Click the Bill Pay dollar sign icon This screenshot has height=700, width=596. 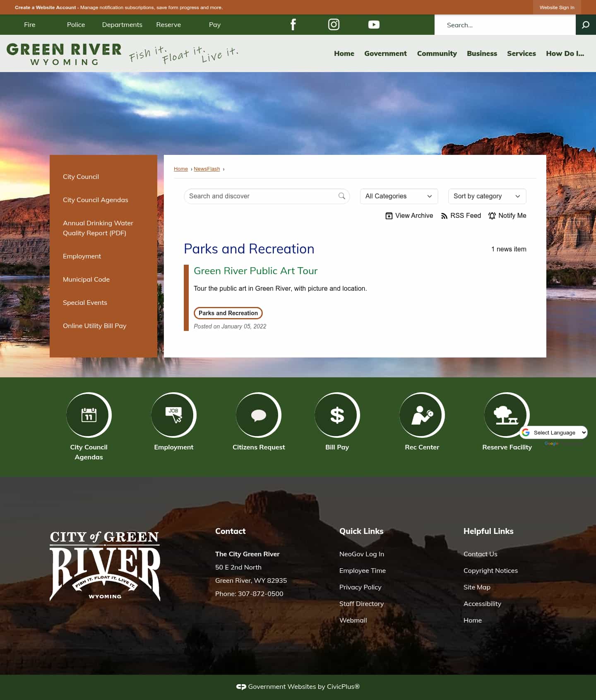(337, 415)
